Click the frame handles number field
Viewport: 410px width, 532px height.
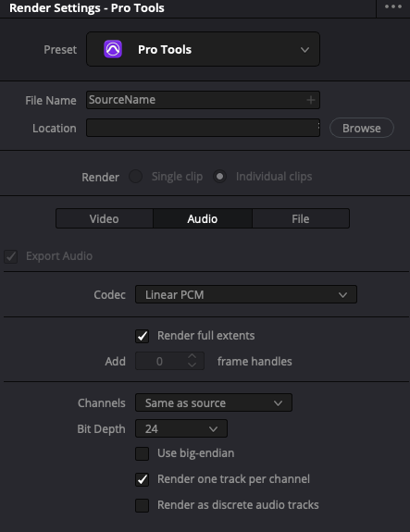[x=169, y=361]
